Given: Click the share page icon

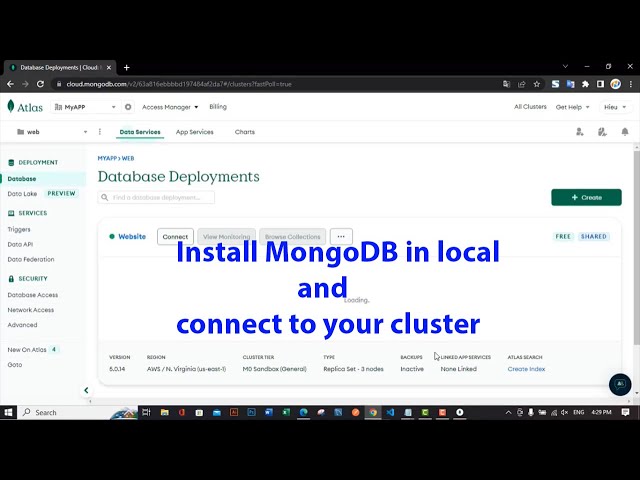Looking at the screenshot, I should 522,84.
